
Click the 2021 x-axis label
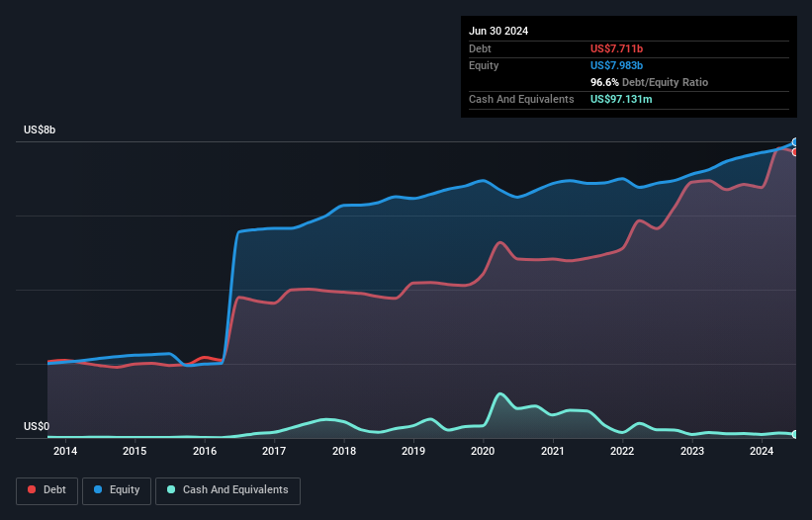(x=553, y=451)
